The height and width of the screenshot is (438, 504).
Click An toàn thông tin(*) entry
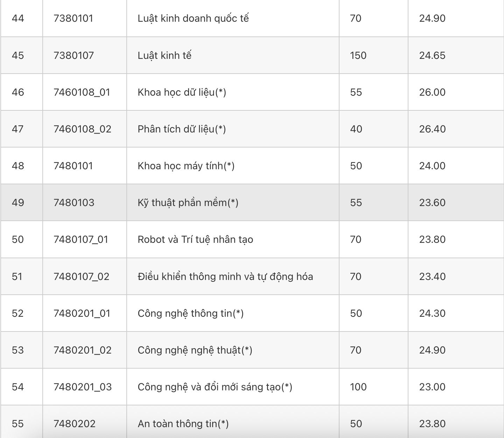pos(183,424)
